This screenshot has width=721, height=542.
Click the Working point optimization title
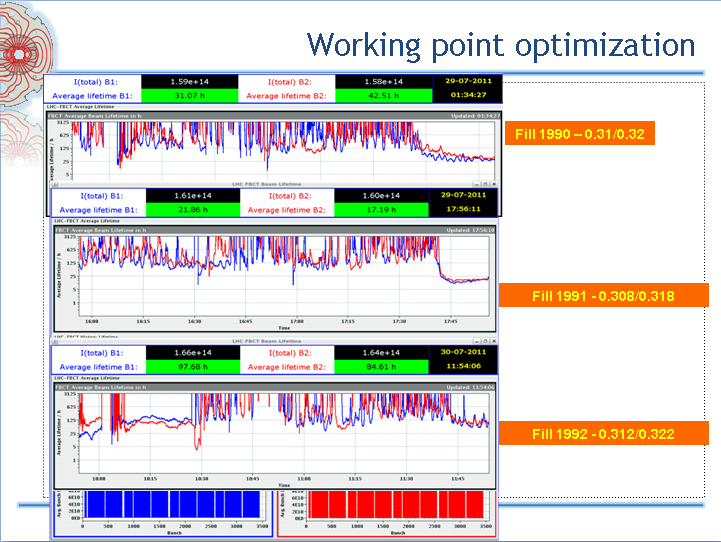pos(501,46)
